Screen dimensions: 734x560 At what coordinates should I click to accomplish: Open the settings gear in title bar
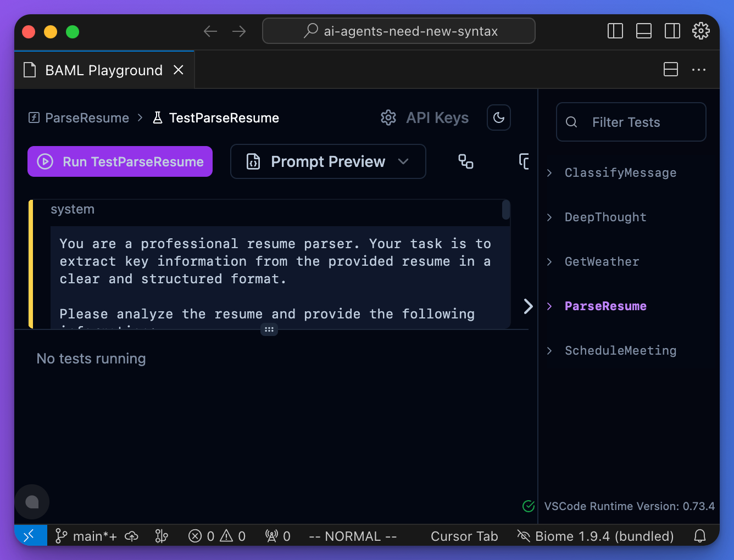700,31
